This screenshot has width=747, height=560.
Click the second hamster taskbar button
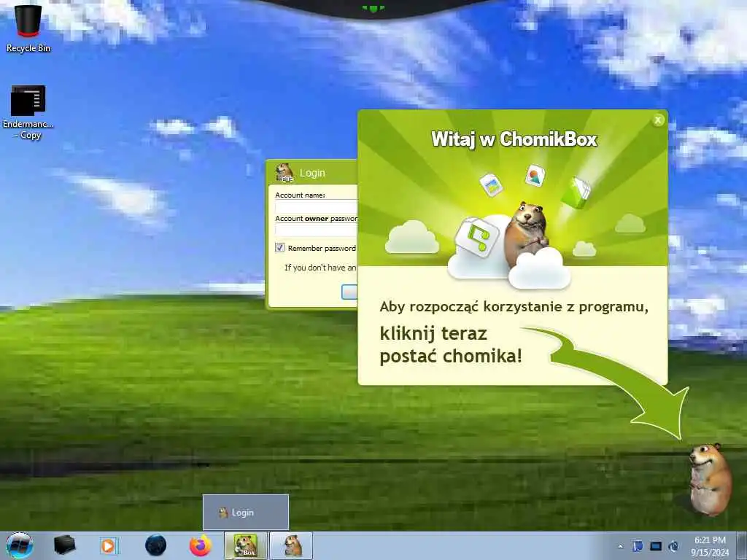point(292,545)
